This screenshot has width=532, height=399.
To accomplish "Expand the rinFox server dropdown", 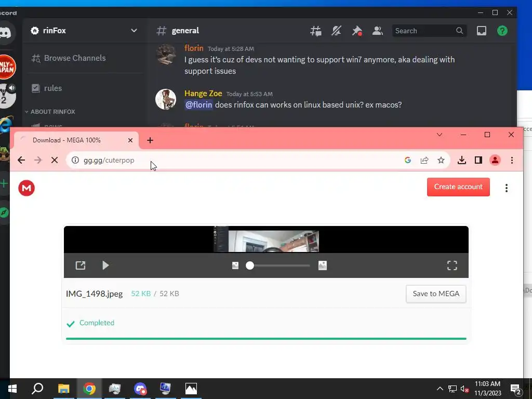I will pyautogui.click(x=134, y=31).
